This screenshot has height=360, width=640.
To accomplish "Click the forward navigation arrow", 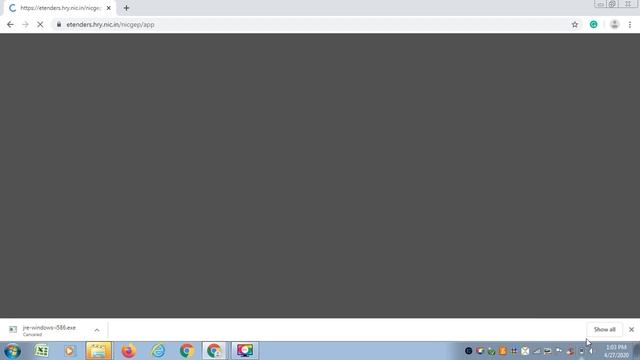I will point(25,24).
